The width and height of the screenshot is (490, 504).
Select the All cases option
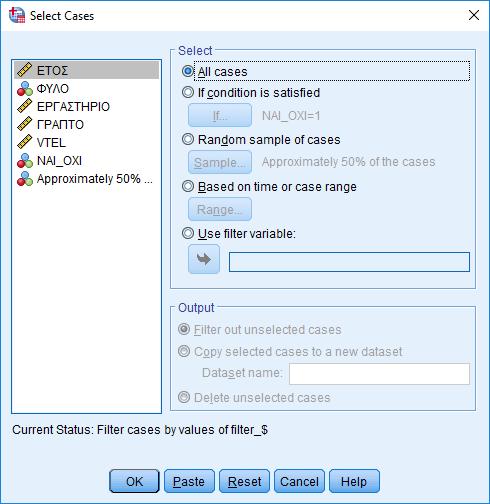(x=188, y=71)
